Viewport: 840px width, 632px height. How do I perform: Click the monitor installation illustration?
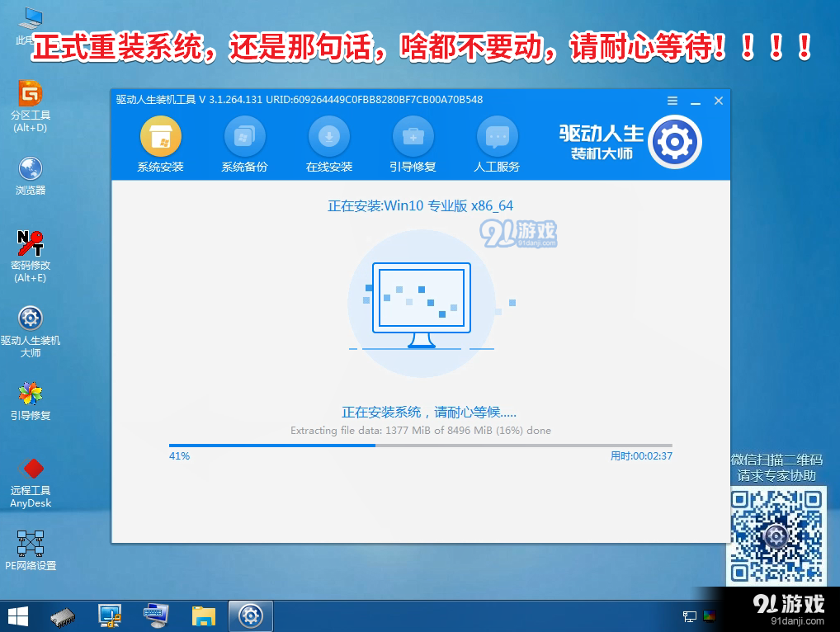pos(422,304)
